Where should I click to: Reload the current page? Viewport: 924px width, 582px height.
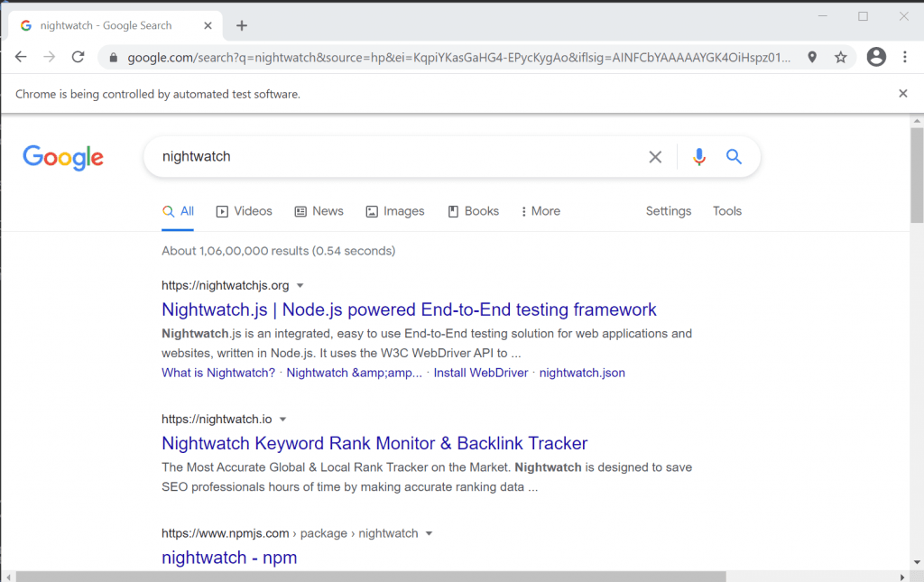pos(79,57)
